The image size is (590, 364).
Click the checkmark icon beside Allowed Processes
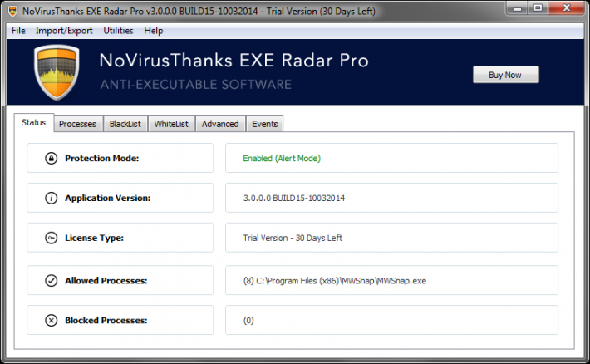(x=52, y=280)
